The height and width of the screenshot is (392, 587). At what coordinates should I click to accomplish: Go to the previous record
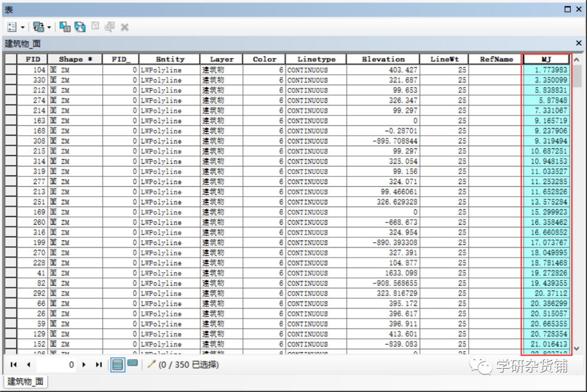pyautogui.click(x=28, y=364)
